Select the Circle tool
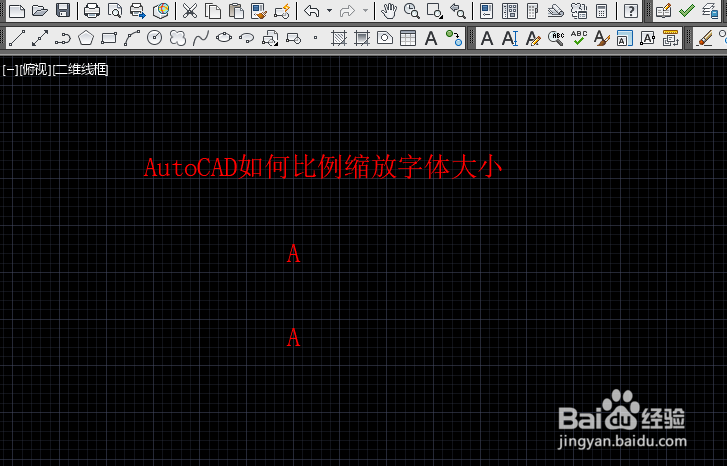The height and width of the screenshot is (466, 727). [x=154, y=38]
